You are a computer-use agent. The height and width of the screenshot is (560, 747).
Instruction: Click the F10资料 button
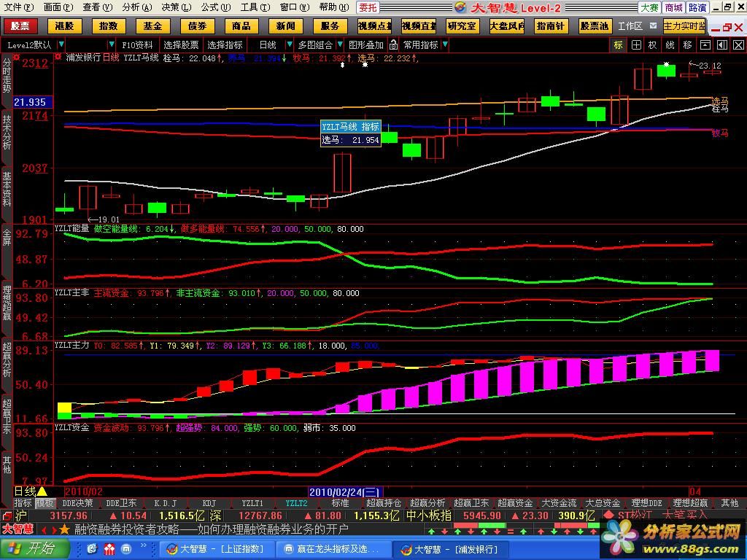pyautogui.click(x=137, y=45)
